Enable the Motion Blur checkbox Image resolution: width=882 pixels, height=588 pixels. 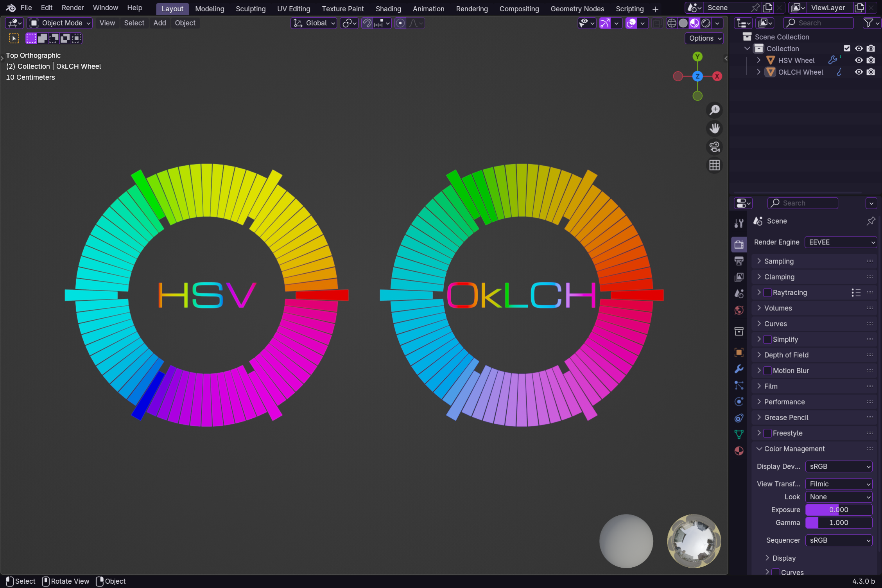coord(767,371)
